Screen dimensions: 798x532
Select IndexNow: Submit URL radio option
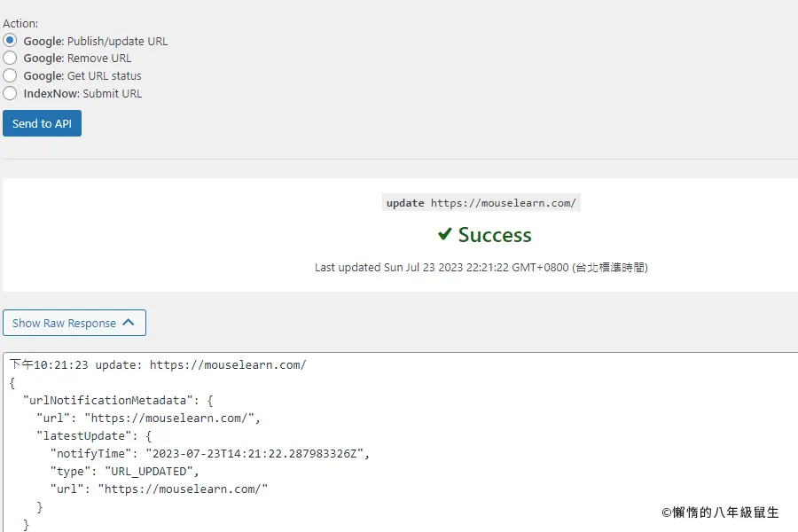point(10,93)
